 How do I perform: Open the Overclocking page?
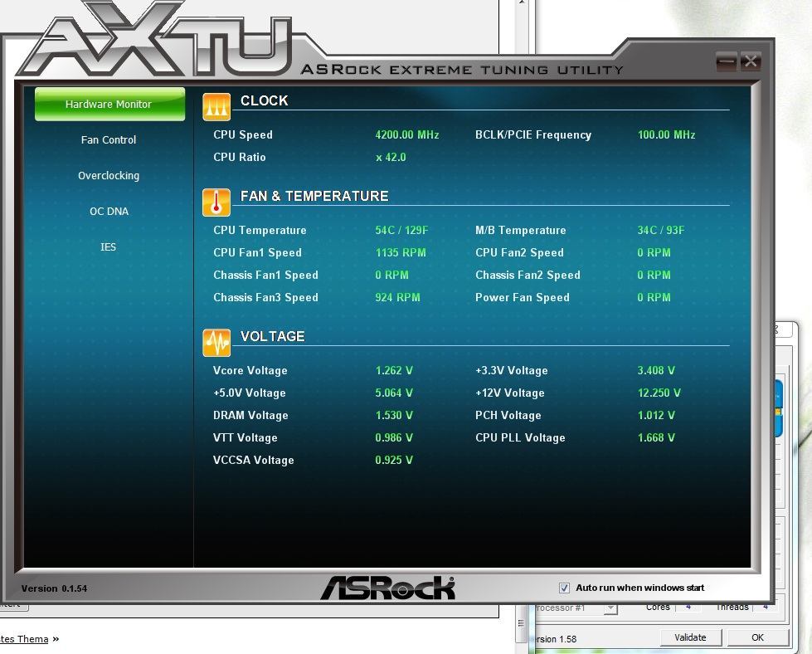(108, 176)
